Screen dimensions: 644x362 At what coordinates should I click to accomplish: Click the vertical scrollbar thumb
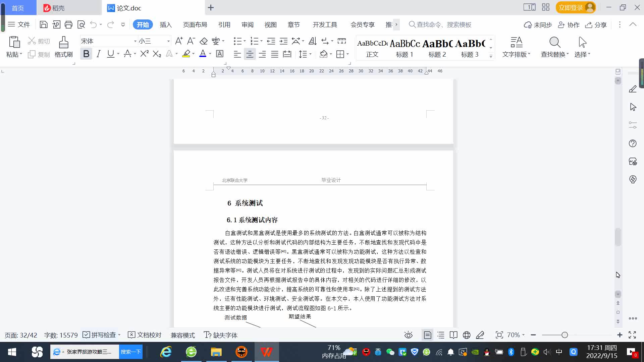point(618,237)
